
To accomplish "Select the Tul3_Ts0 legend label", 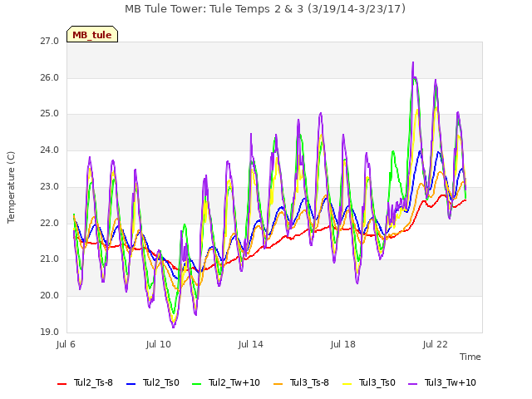I will pos(377,382).
